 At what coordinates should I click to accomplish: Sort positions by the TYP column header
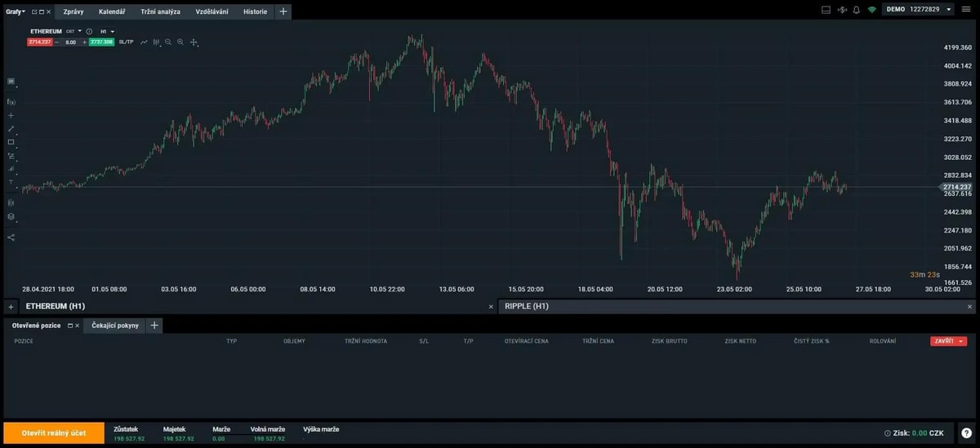(231, 341)
